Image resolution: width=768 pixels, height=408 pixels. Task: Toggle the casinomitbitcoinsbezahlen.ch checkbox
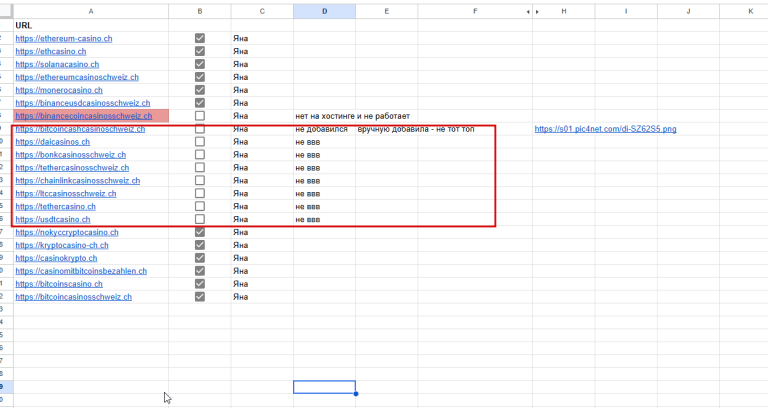click(x=200, y=271)
